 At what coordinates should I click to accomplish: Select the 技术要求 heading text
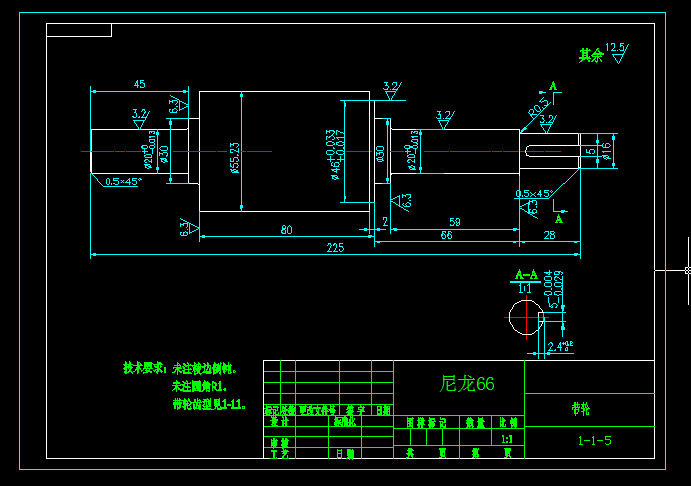143,368
